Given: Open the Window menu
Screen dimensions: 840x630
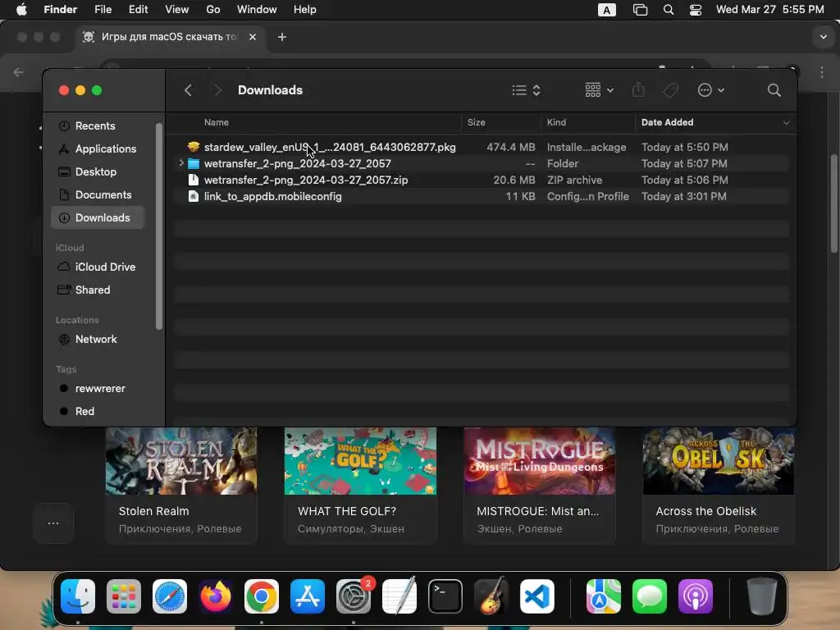Looking at the screenshot, I should coord(257,10).
